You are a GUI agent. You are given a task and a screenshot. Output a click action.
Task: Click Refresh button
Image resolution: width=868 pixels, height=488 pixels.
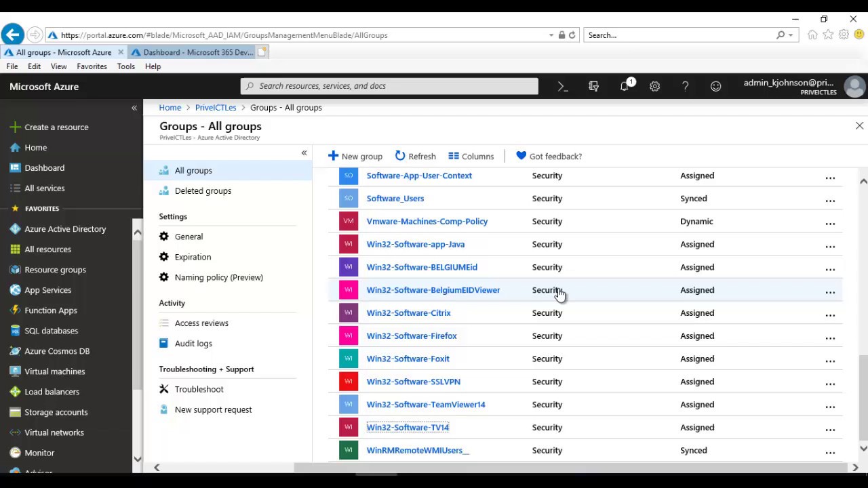(x=415, y=156)
